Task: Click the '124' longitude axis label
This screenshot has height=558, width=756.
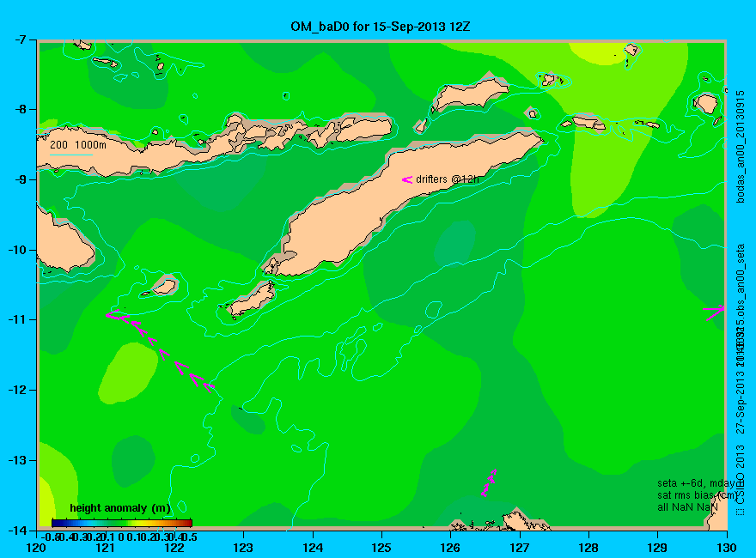Action: click(x=313, y=548)
